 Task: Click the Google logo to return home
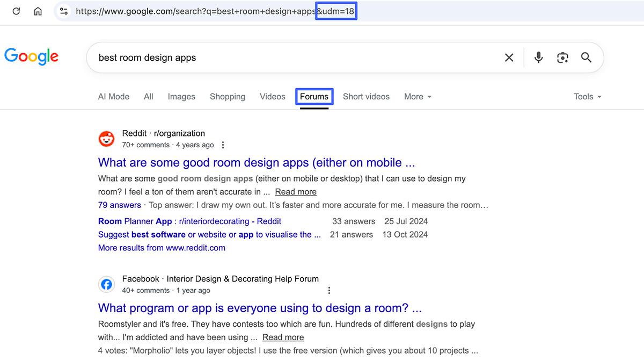31,56
